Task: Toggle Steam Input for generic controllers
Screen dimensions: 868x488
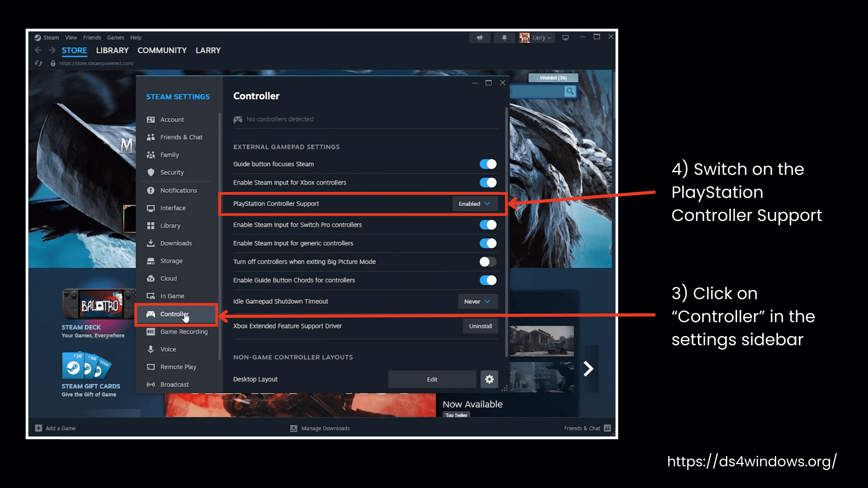Action: coord(488,243)
